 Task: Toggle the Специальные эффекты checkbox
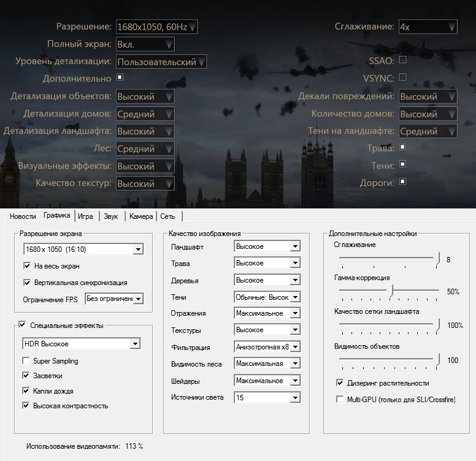click(x=22, y=325)
